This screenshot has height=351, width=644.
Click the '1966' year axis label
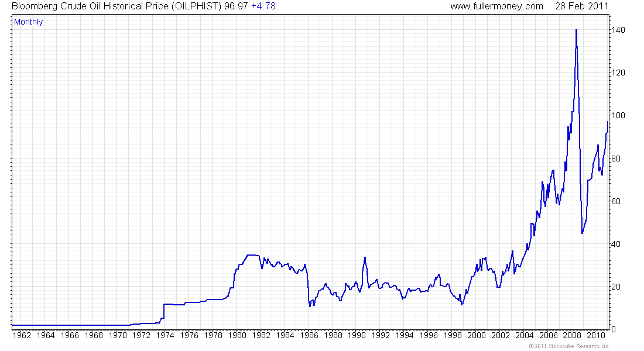70,335
